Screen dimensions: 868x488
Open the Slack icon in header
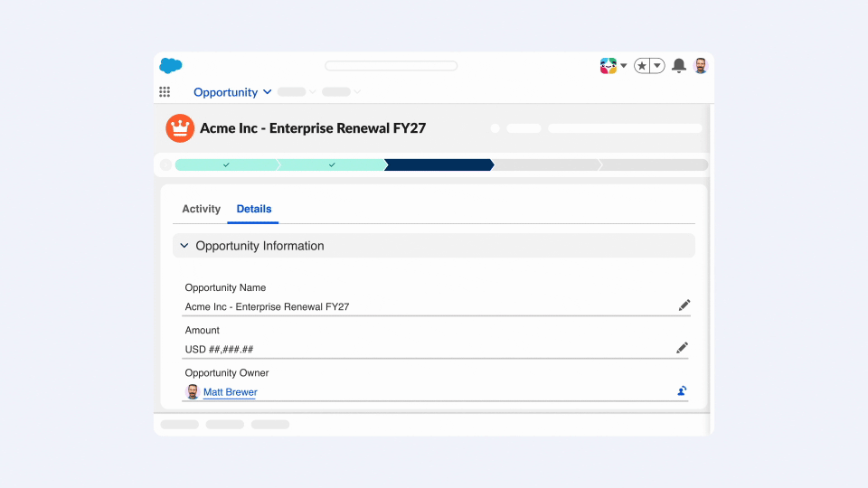[608, 66]
